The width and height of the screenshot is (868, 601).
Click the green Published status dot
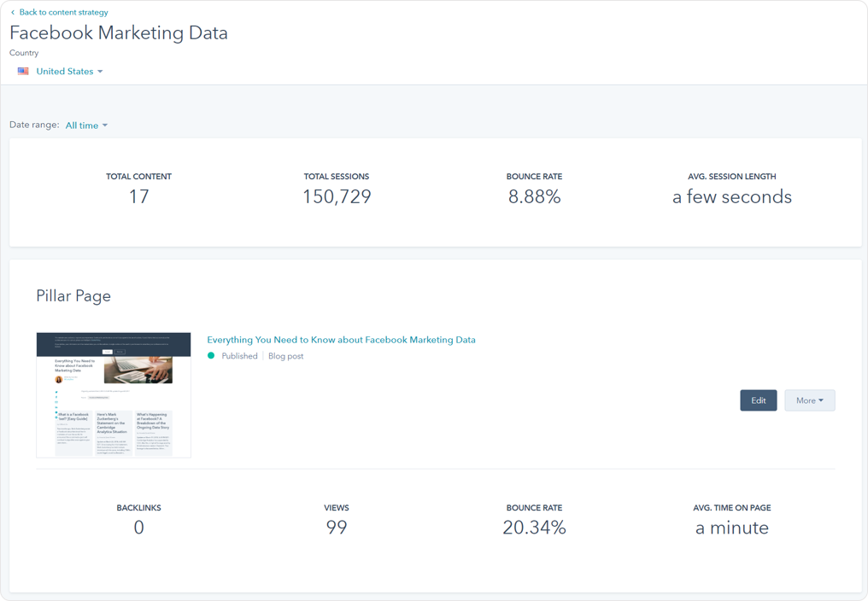click(211, 356)
